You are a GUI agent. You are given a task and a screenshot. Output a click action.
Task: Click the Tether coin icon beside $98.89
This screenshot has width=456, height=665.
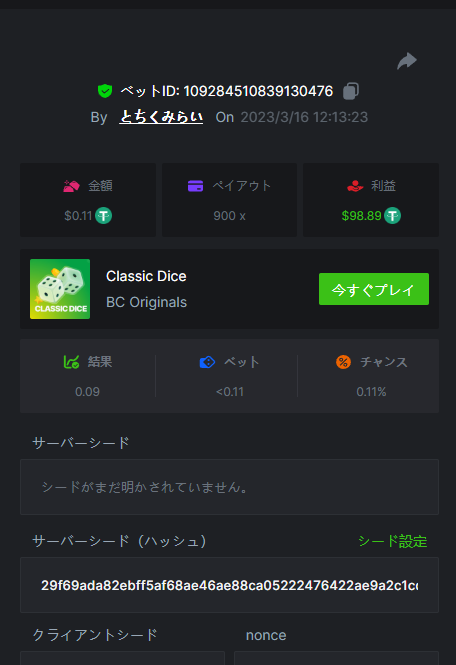pos(392,216)
